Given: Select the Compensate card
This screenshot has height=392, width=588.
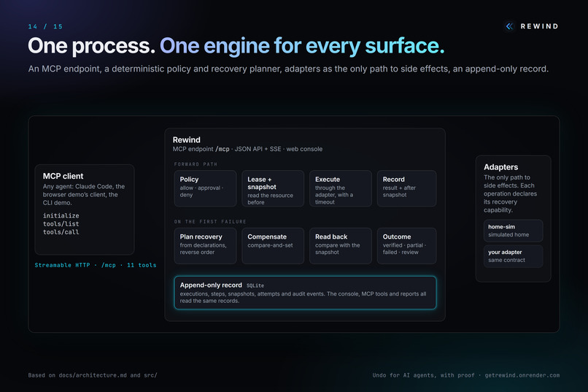Looking at the screenshot, I should [x=273, y=246].
